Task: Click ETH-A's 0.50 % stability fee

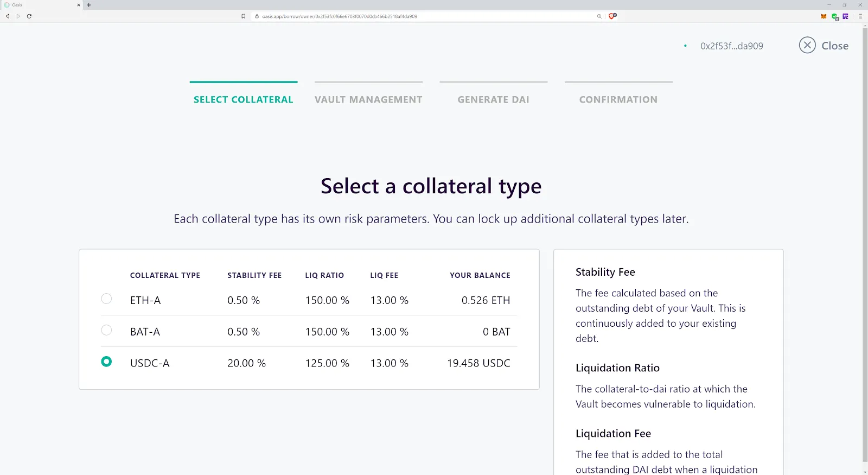Action: click(244, 300)
